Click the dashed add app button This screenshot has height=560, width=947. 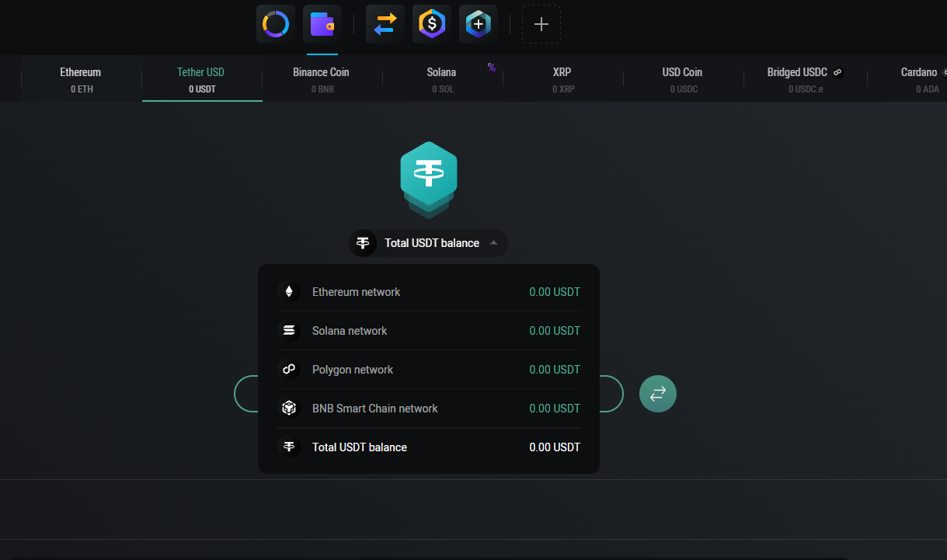coord(541,24)
